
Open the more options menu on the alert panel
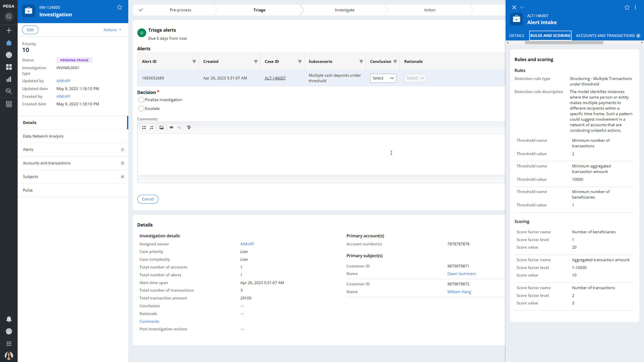(x=635, y=7)
